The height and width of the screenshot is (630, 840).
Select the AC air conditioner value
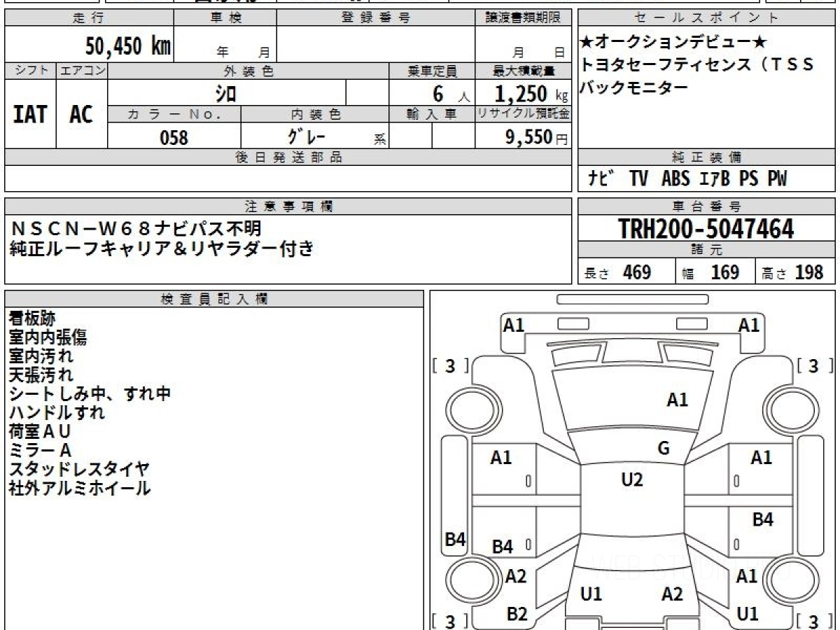[81, 114]
